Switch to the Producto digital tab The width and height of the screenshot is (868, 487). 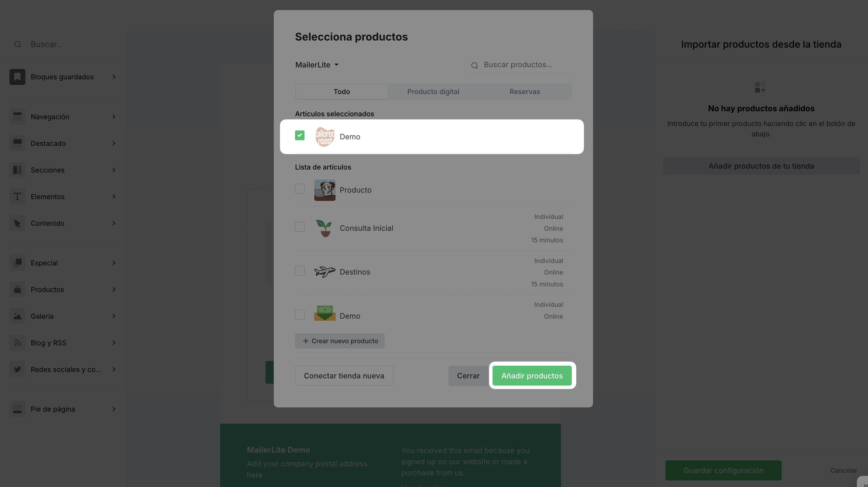433,92
